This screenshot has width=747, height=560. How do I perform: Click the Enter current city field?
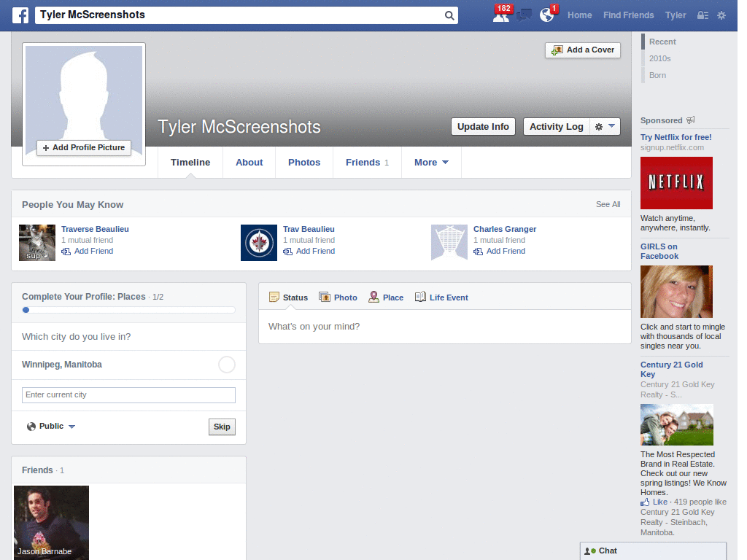pyautogui.click(x=128, y=394)
